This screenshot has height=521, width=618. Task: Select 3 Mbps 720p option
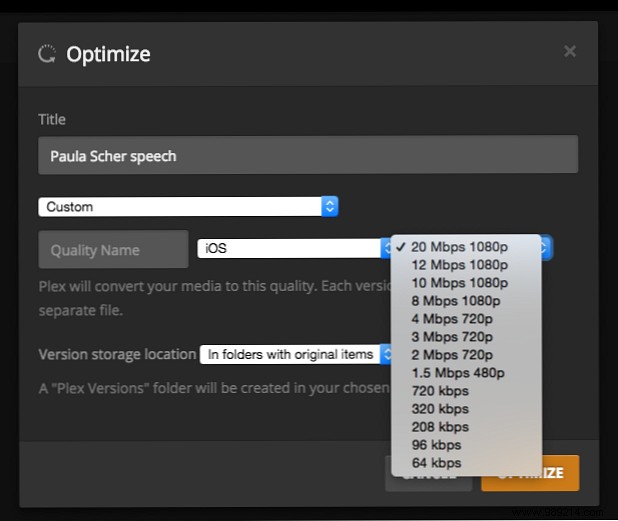466,337
